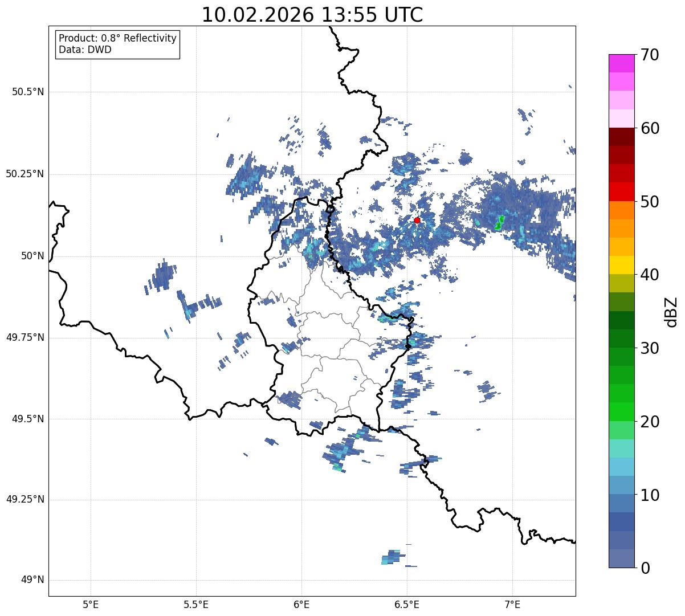Image resolution: width=685 pixels, height=616 pixels.
Task: Click the 5°E longitude label
Action: pyautogui.click(x=91, y=604)
